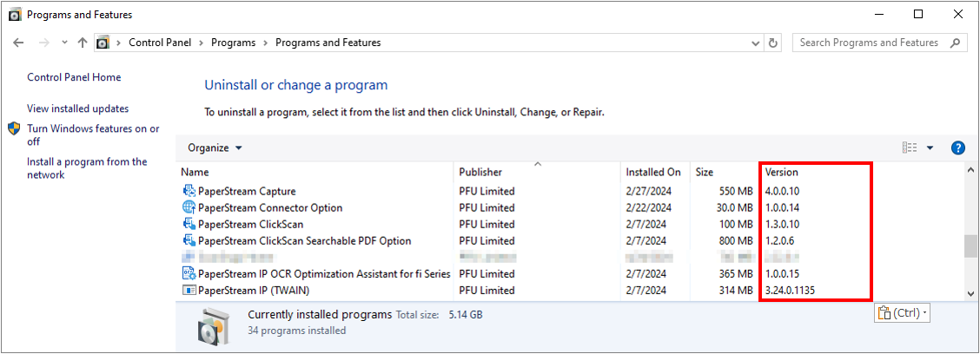Sort by the Installed On column header
980x354 pixels.
coord(653,173)
